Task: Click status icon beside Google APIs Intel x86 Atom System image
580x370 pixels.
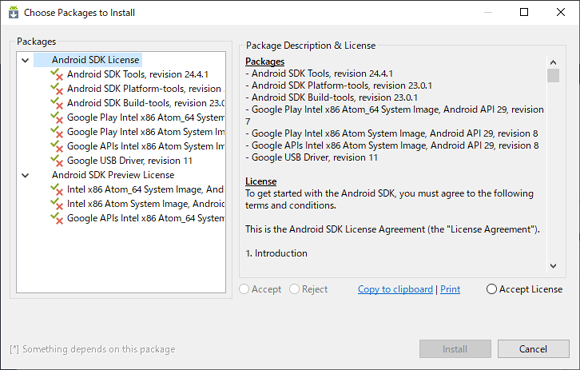Action: pyautogui.click(x=57, y=147)
